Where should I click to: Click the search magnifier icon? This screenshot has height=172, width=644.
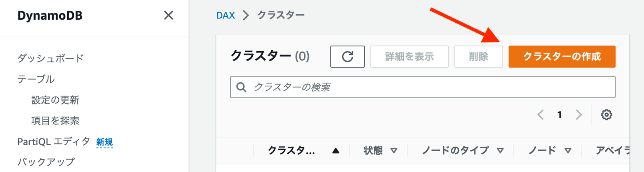pyautogui.click(x=241, y=87)
